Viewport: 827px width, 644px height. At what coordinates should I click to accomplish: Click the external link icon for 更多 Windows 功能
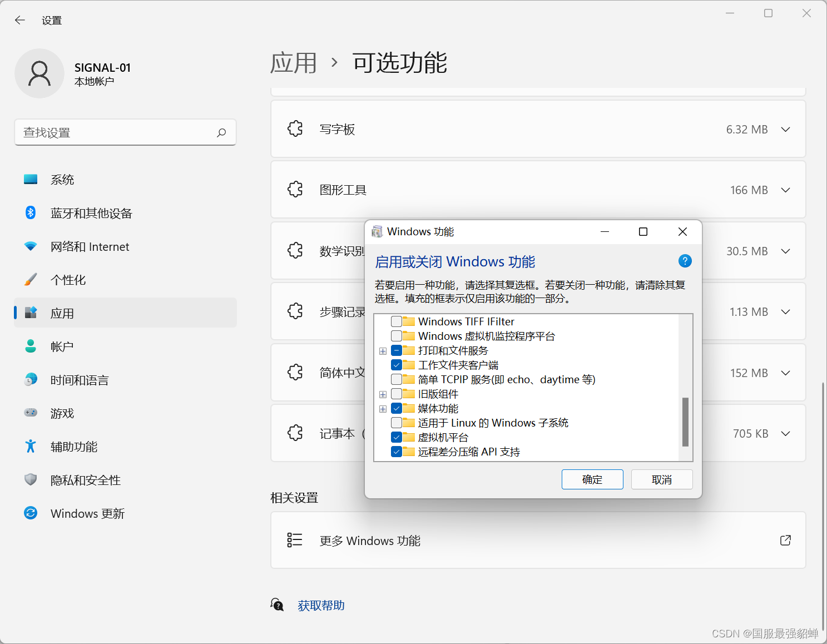(785, 540)
